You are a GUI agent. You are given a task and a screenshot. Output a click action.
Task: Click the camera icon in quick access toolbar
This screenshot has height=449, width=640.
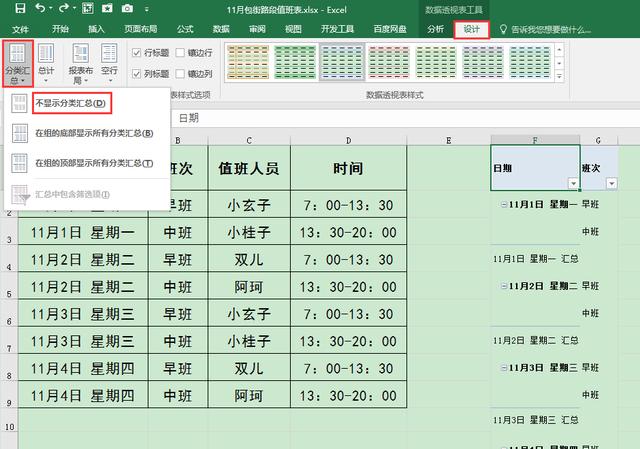(x=127, y=8)
